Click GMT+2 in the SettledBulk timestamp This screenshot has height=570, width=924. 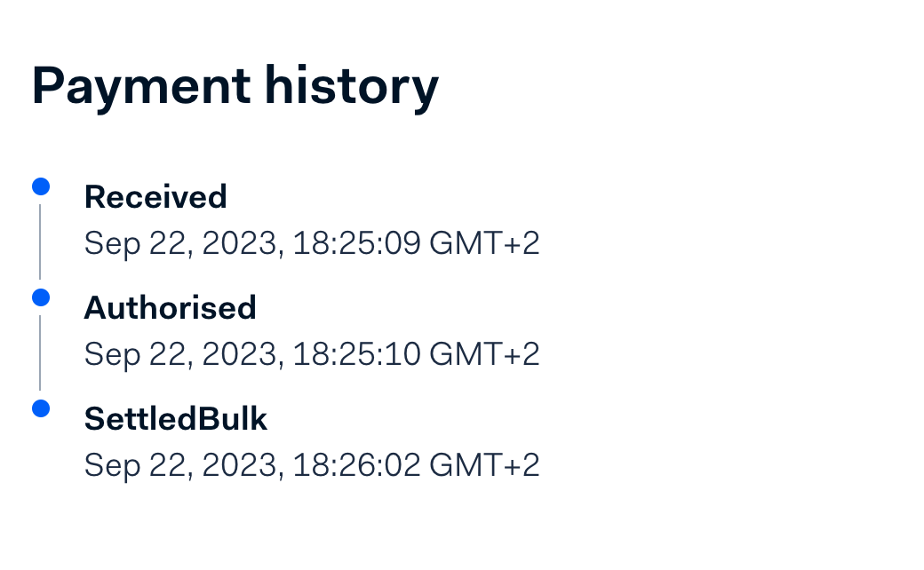(x=484, y=464)
